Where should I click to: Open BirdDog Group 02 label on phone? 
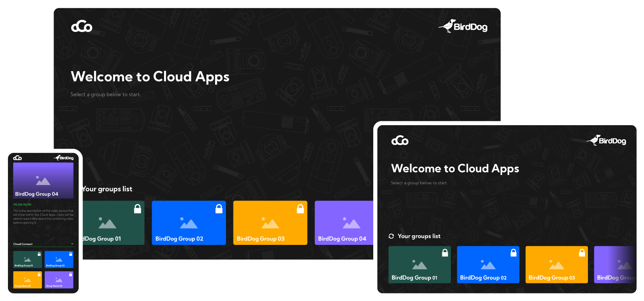(x=55, y=265)
